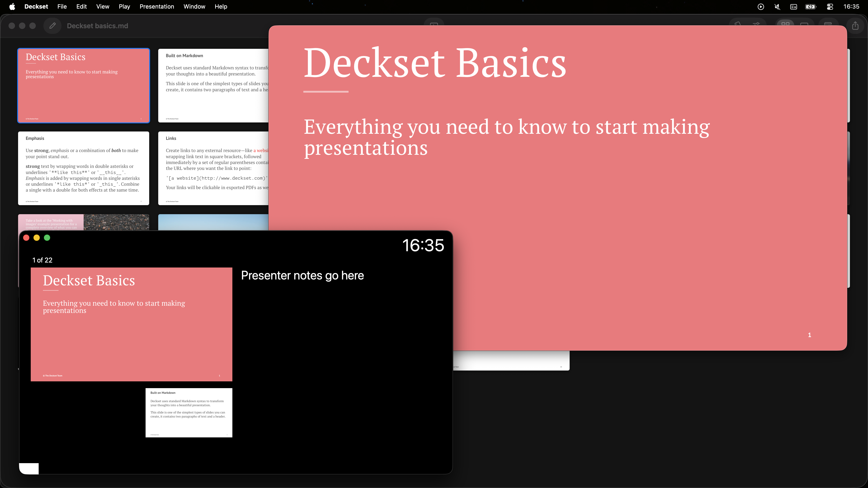Open the Apple menu

12,7
